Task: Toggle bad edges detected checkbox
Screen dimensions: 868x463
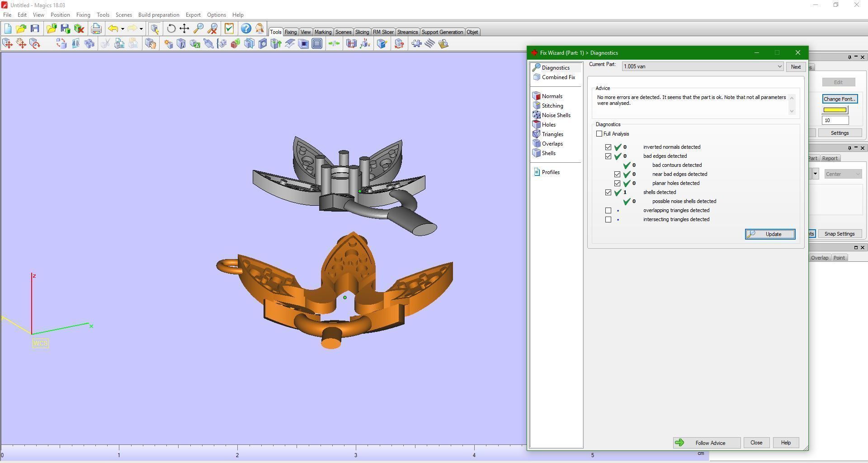Action: [x=609, y=156]
